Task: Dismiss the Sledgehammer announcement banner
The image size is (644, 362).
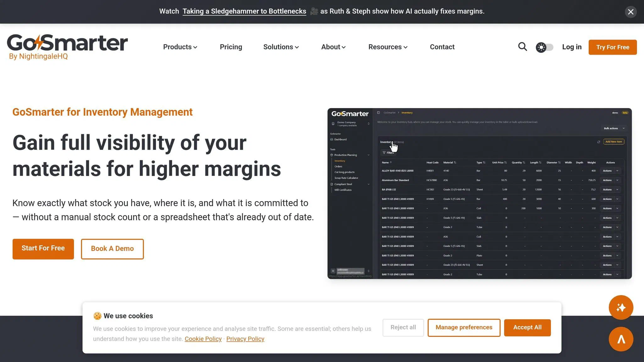Action: [630, 12]
